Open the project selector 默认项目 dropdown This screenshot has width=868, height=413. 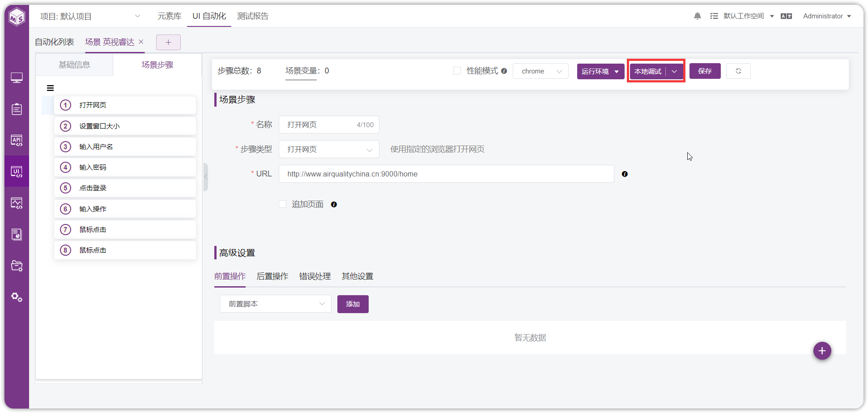[x=90, y=16]
